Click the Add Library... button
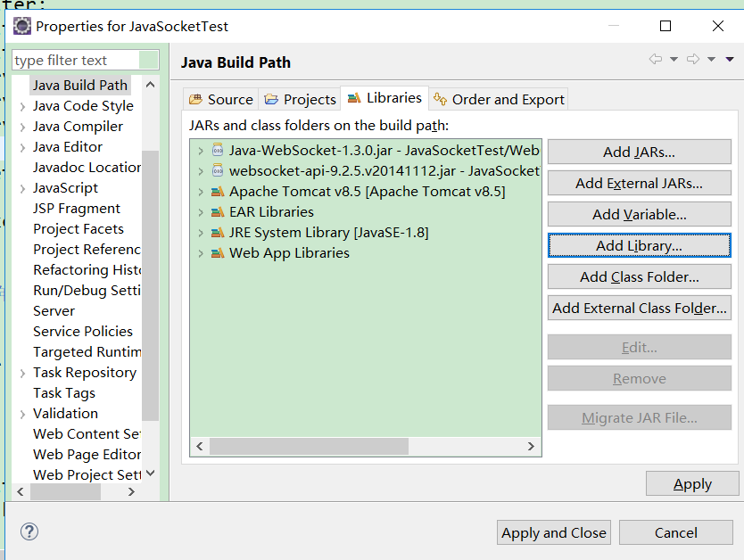Viewport: 744px width, 560px height. click(639, 245)
